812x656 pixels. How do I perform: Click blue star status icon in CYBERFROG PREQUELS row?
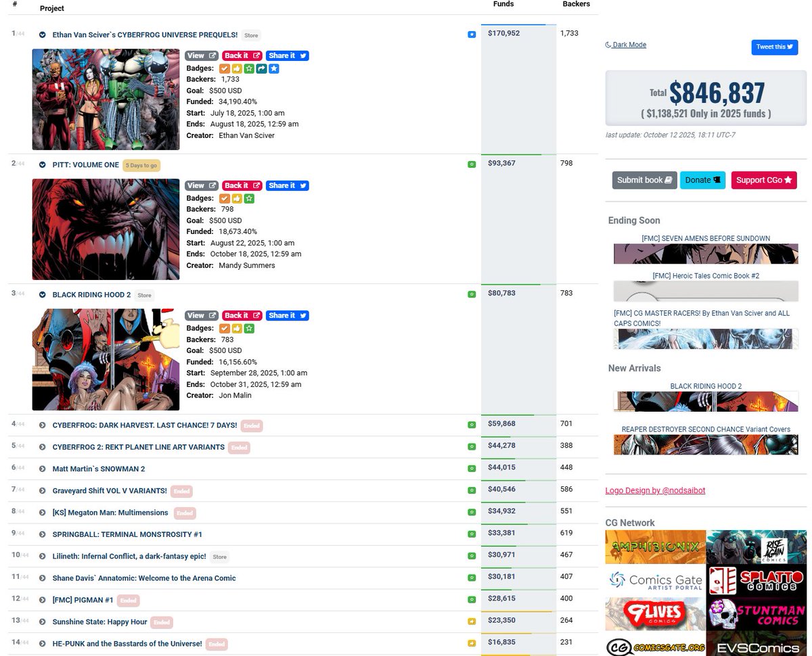472,34
